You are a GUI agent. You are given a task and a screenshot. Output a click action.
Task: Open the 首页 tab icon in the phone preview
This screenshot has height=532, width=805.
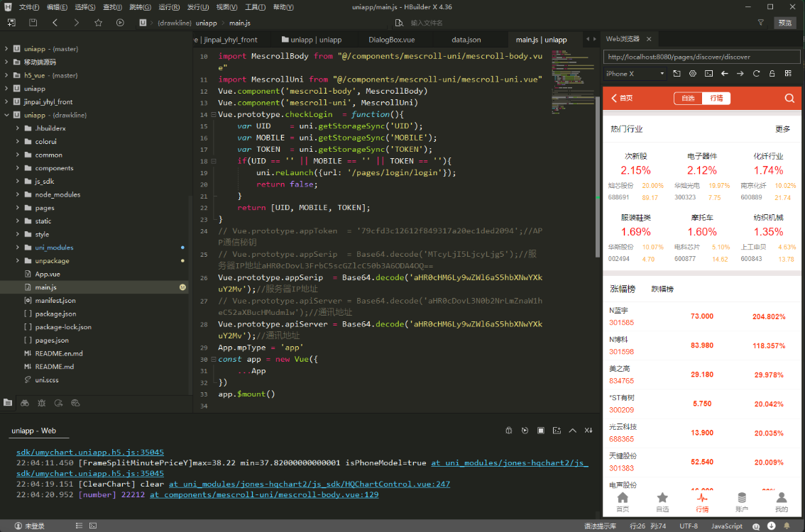coord(623,501)
